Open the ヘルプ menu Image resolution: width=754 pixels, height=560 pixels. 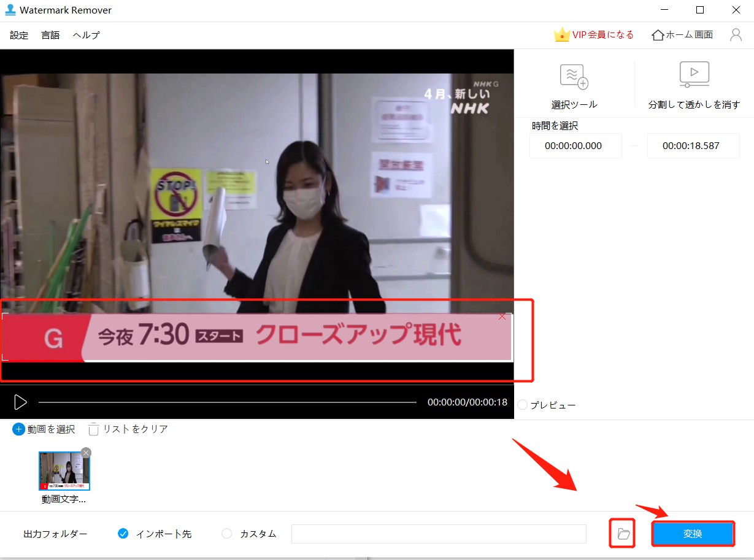click(86, 35)
